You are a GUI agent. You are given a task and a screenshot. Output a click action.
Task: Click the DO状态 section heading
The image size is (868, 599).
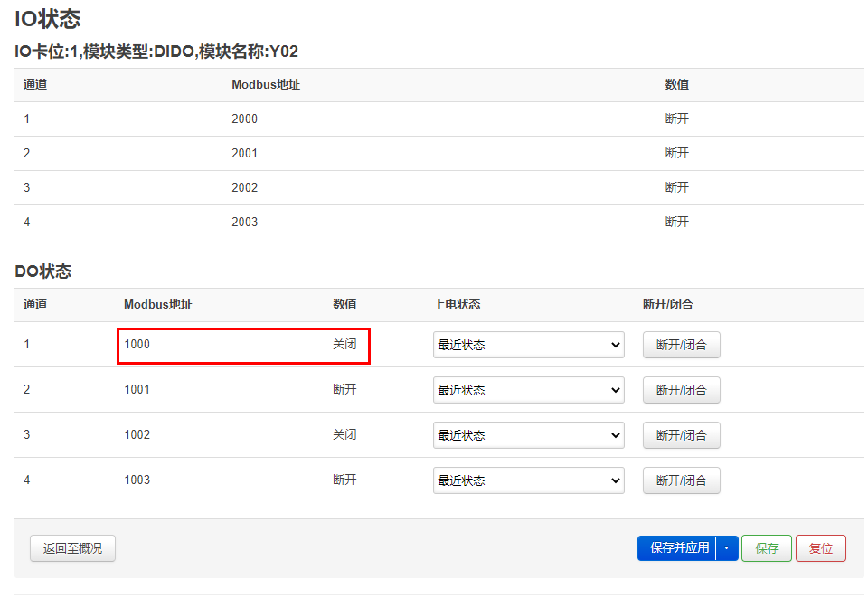43,271
